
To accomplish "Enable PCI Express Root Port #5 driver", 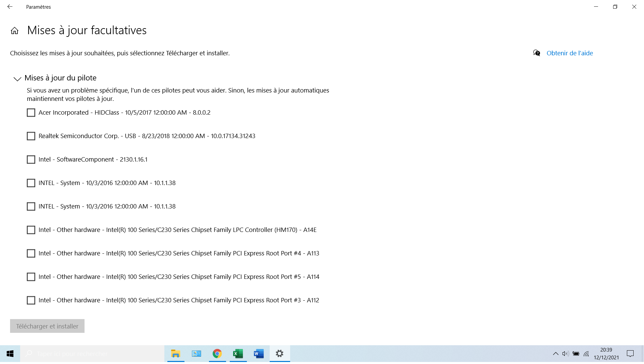I will click(31, 277).
